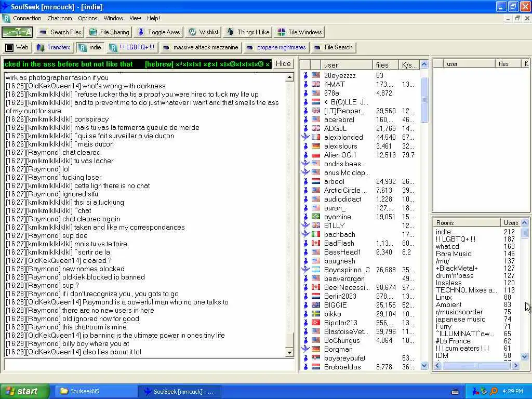Select the Ambient room entry

[x=448, y=304]
